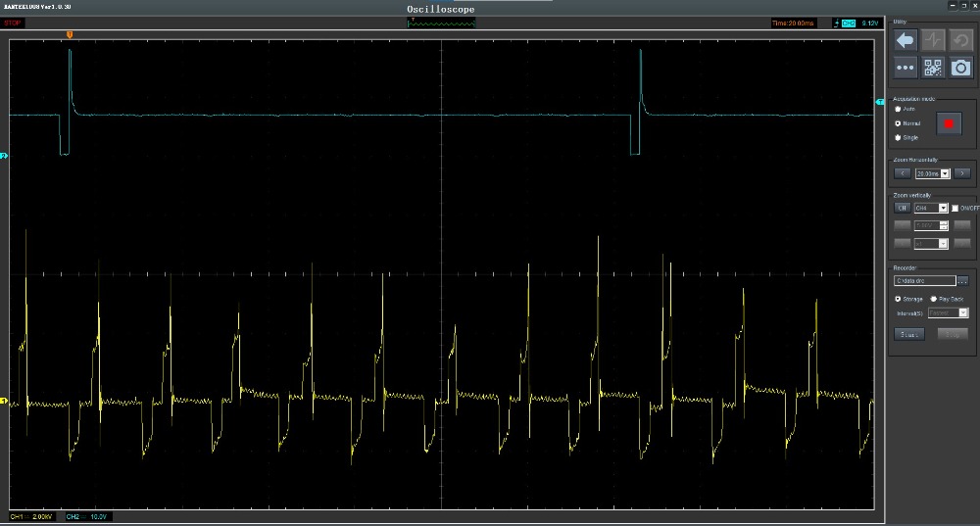Viewport: 980px width, 526px height.
Task: Open the three-dots more options utility
Action: pos(905,68)
